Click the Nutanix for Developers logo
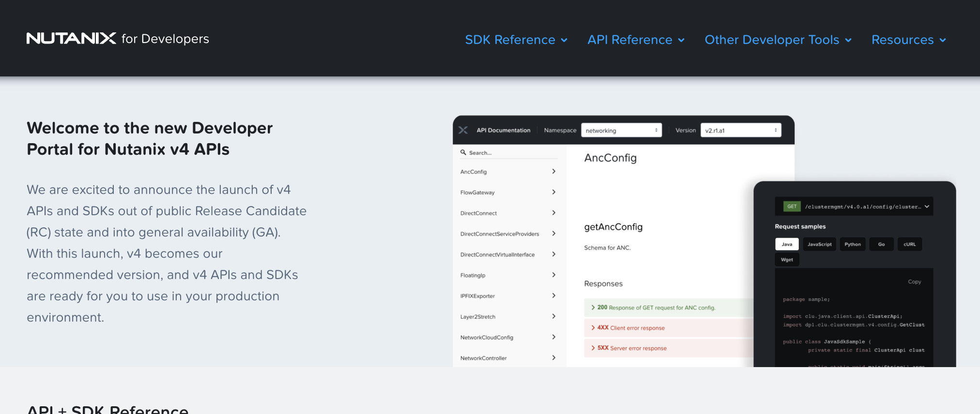The width and height of the screenshot is (980, 414). click(118, 39)
